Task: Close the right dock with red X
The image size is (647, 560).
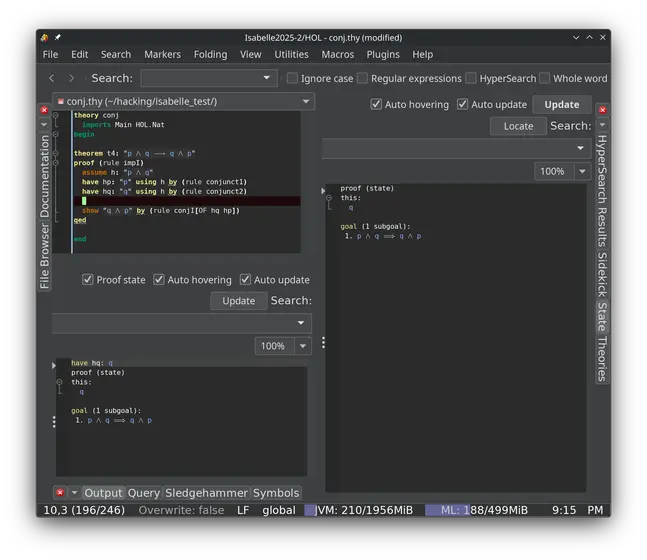Action: (x=602, y=110)
